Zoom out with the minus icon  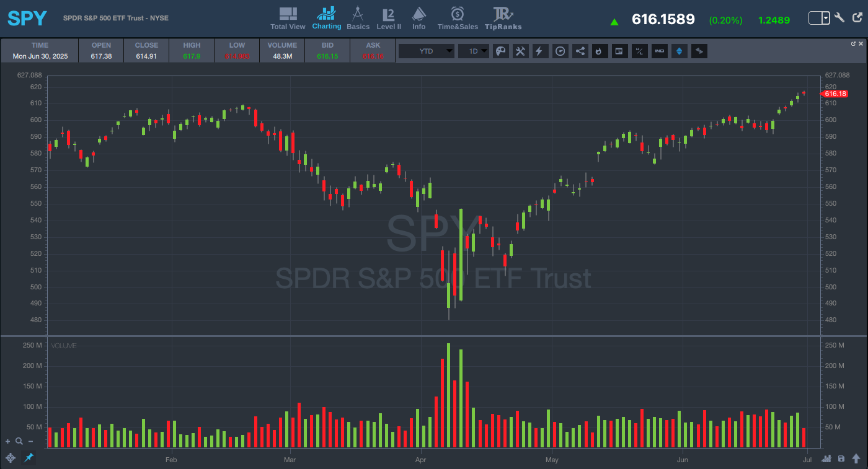click(x=30, y=442)
